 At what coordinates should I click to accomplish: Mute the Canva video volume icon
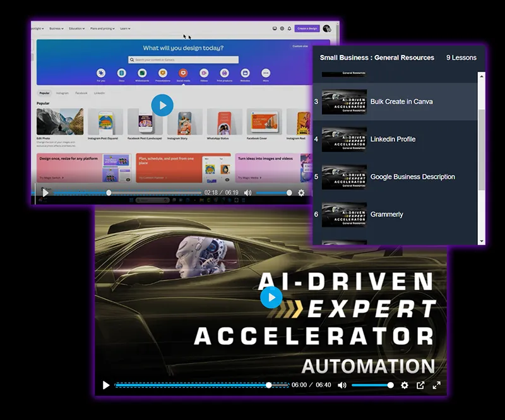[x=247, y=193]
